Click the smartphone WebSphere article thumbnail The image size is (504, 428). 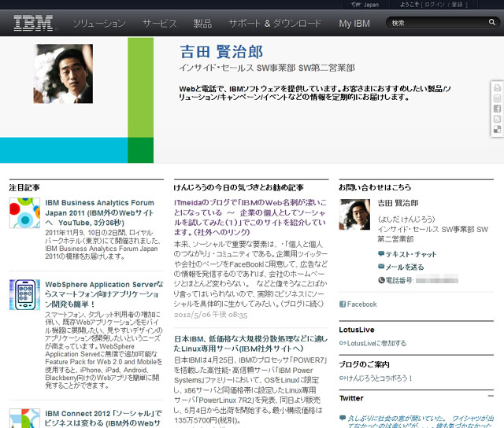point(24,295)
